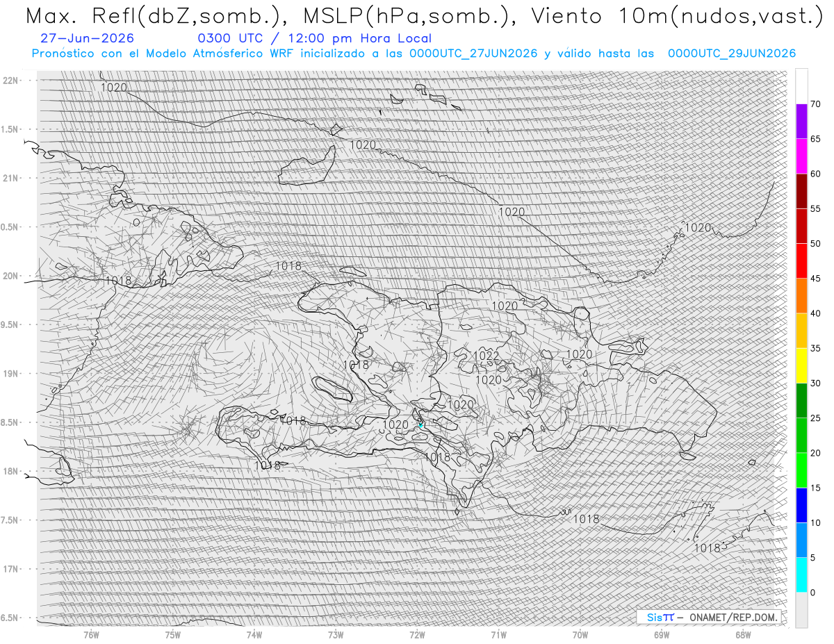Select the orange 40-45 dBZ swatch
Image resolution: width=834 pixels, height=644 pixels.
coord(801,296)
